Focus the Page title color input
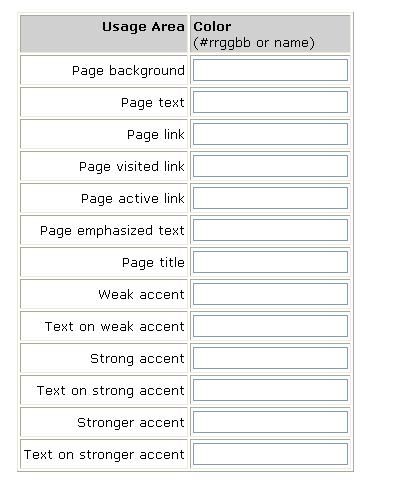 270,262
